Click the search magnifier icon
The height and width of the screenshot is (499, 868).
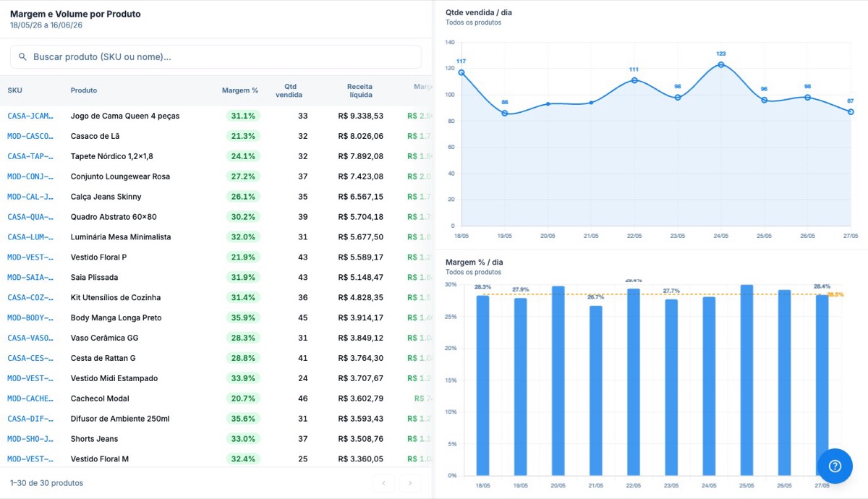click(x=22, y=56)
